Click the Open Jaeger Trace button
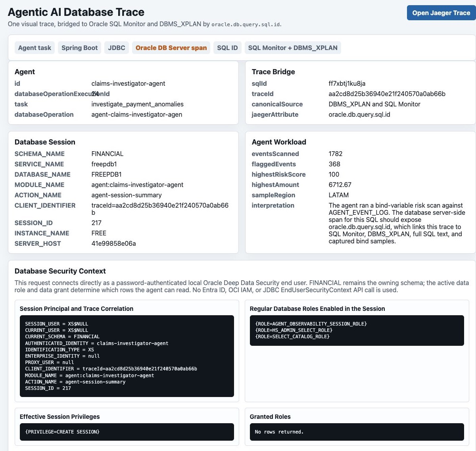 click(x=441, y=13)
